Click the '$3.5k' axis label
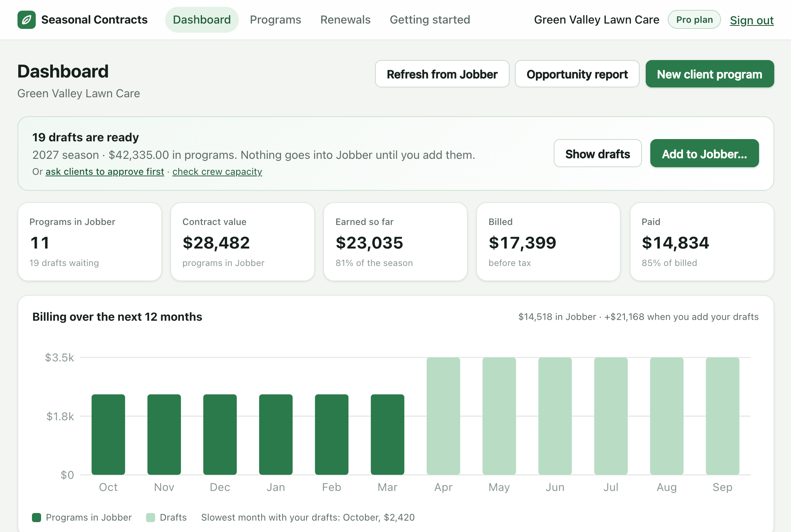 click(59, 358)
